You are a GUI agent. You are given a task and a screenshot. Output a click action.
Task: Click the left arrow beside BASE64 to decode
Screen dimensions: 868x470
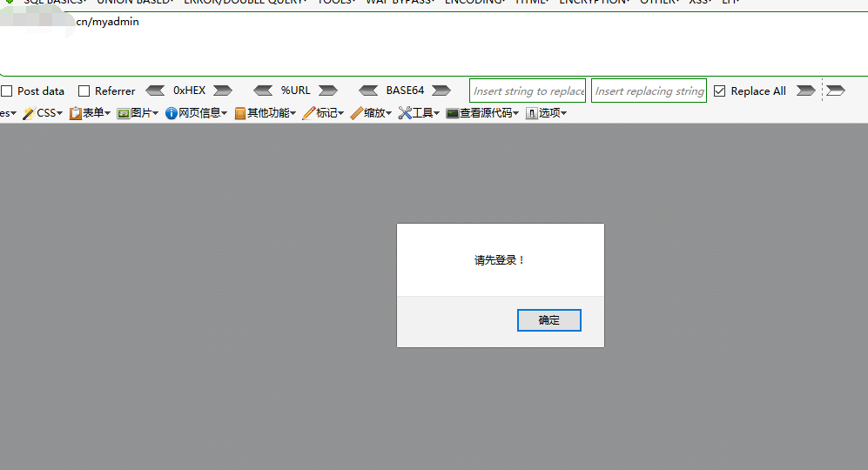[368, 91]
